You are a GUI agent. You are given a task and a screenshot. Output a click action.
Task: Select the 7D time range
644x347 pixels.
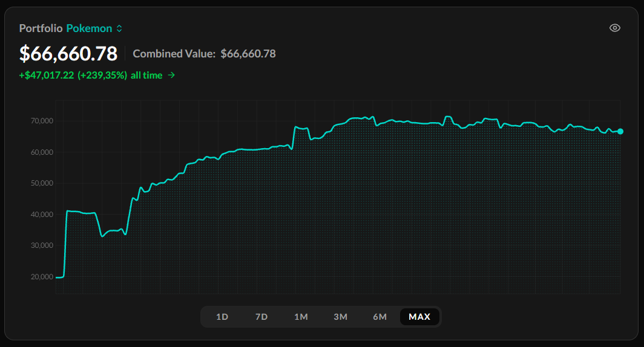261,317
